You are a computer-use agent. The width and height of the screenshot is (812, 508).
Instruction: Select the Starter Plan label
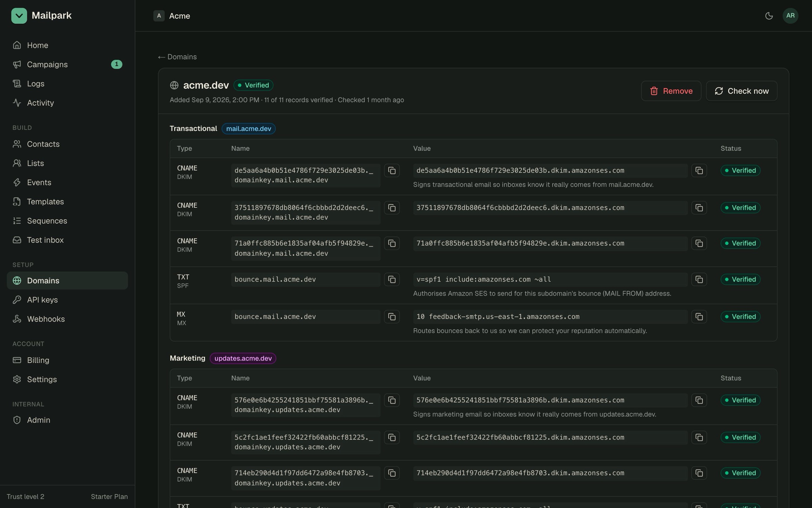109,497
